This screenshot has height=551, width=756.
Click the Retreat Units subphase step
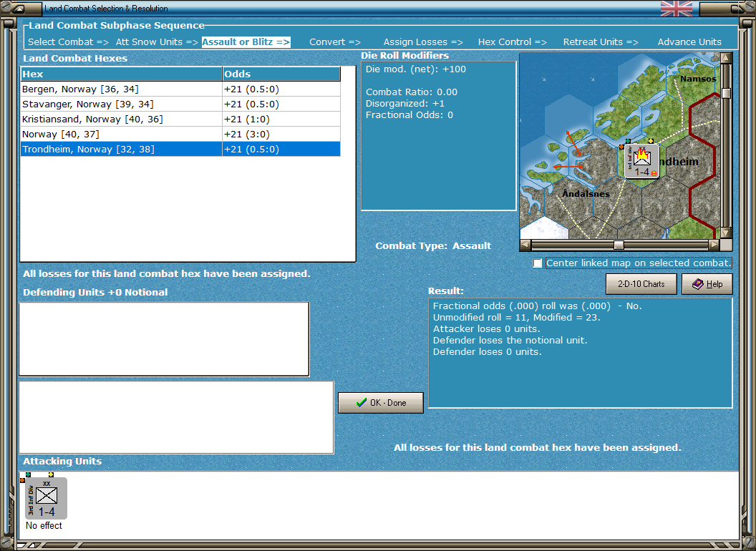[601, 42]
